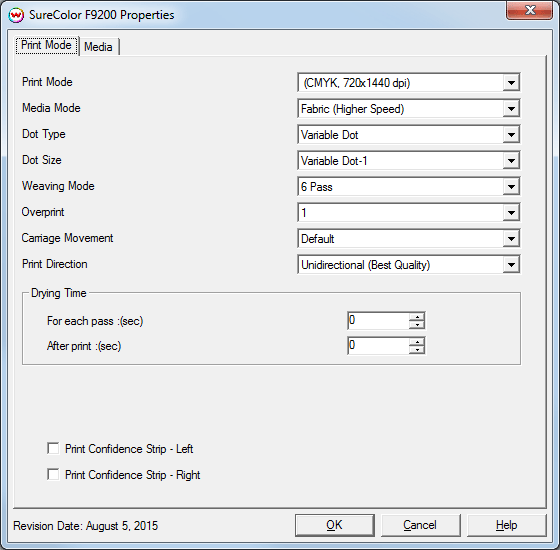Enable Print Confidence Strip - Left
Viewport: 560px width, 550px height.
click(x=53, y=448)
